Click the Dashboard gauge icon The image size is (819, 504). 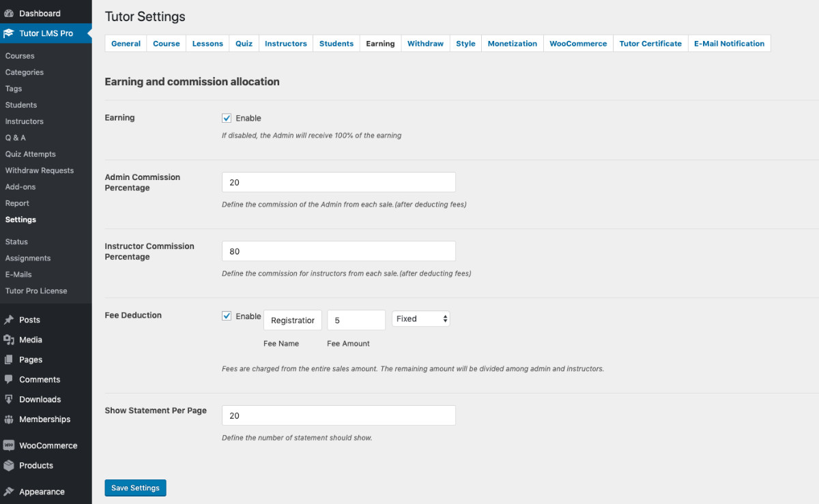coord(8,14)
